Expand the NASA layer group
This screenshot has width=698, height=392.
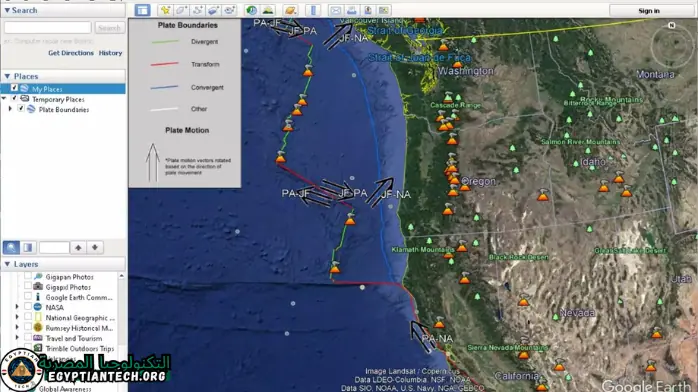point(17,307)
